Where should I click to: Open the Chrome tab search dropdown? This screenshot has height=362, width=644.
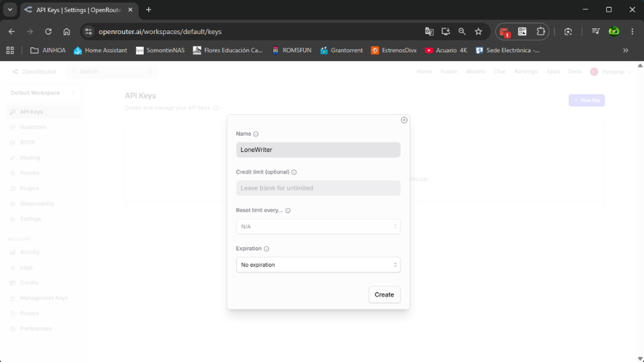point(10,10)
